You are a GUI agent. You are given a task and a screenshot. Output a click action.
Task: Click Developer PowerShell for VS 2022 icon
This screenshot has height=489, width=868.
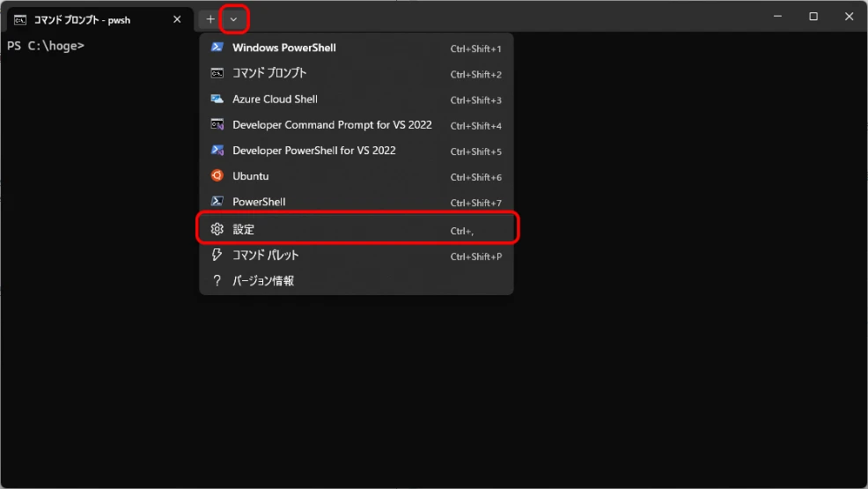(217, 151)
